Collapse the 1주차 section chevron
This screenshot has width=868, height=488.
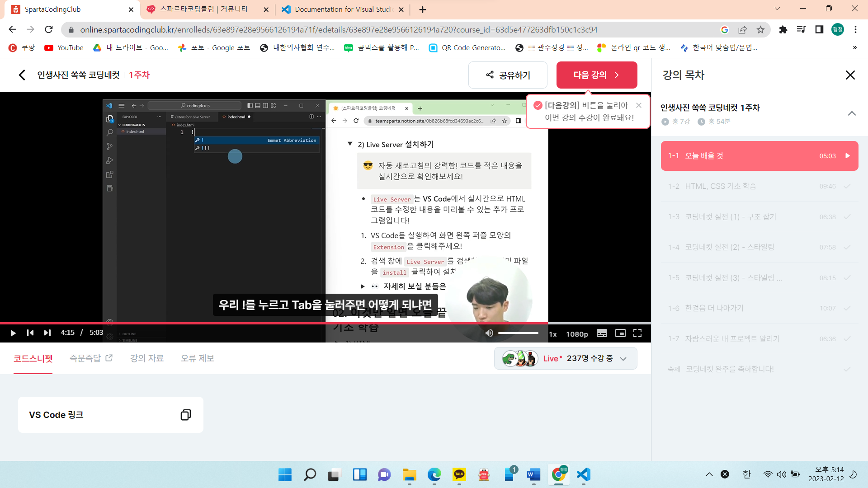pos(852,113)
